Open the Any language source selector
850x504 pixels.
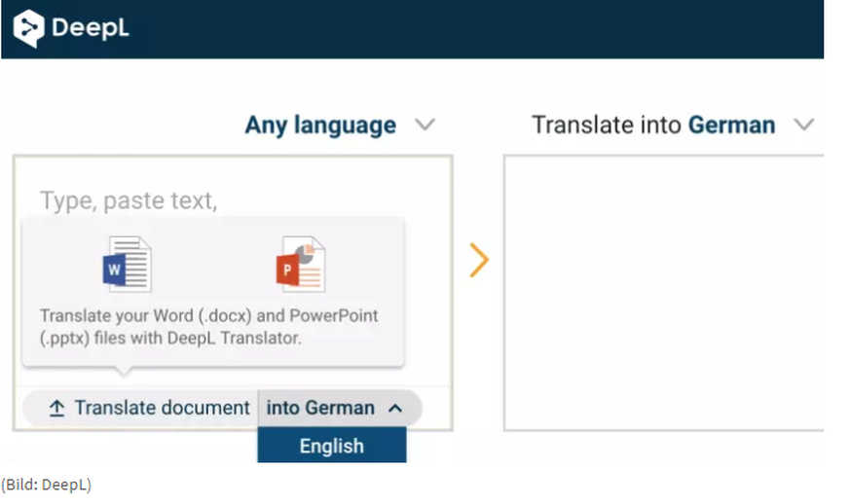320,126
